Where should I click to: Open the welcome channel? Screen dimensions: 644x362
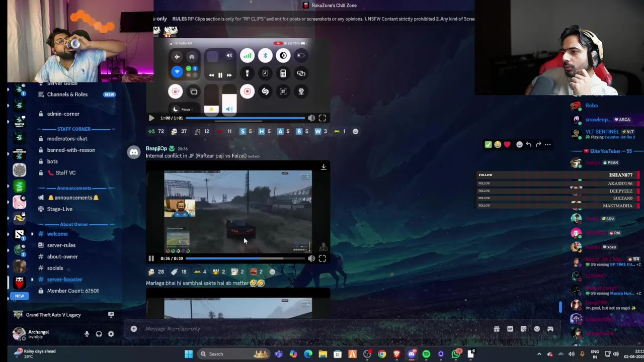pos(57,234)
